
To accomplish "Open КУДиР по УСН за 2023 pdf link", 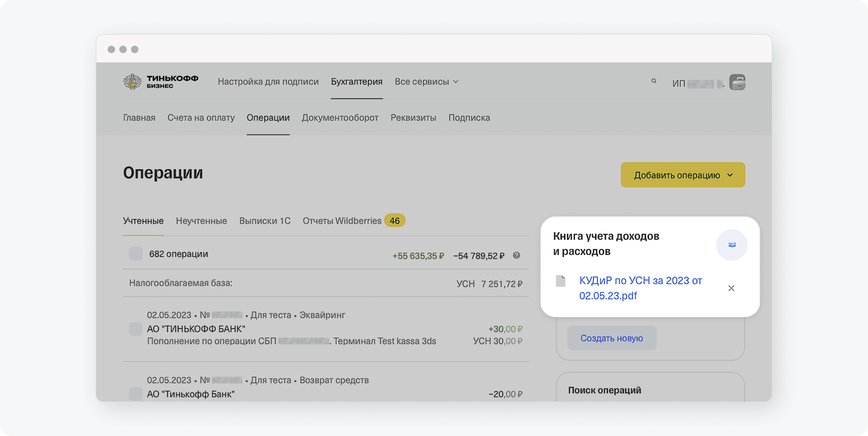I will 640,288.
